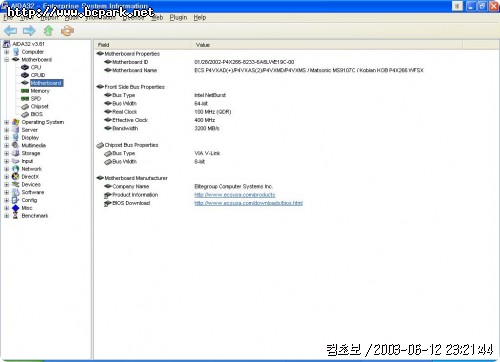Select the Chipset tree item
The height and width of the screenshot is (362, 500).
point(39,106)
